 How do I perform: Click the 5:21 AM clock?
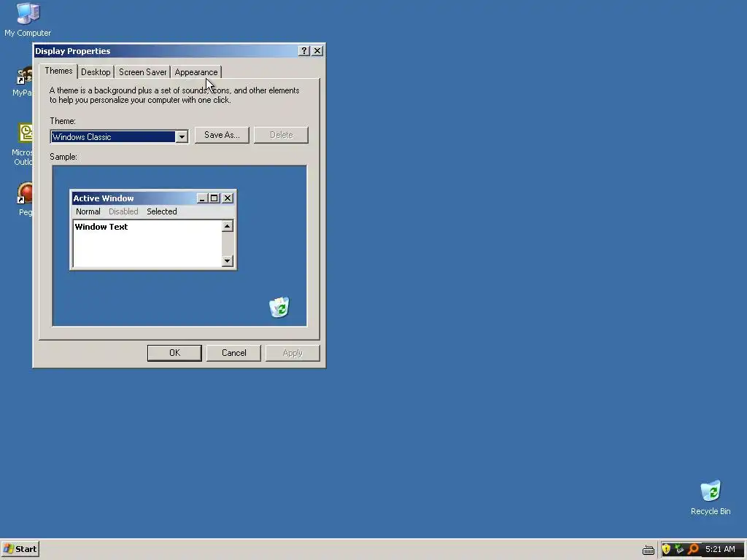coord(720,549)
